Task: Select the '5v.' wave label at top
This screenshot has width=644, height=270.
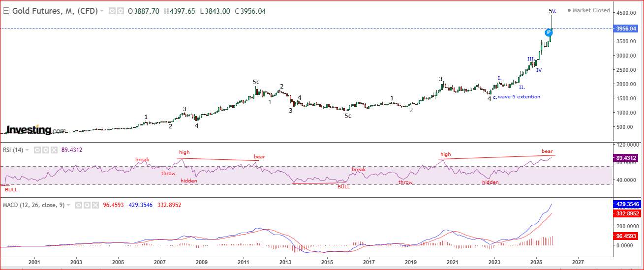Action: (x=552, y=11)
